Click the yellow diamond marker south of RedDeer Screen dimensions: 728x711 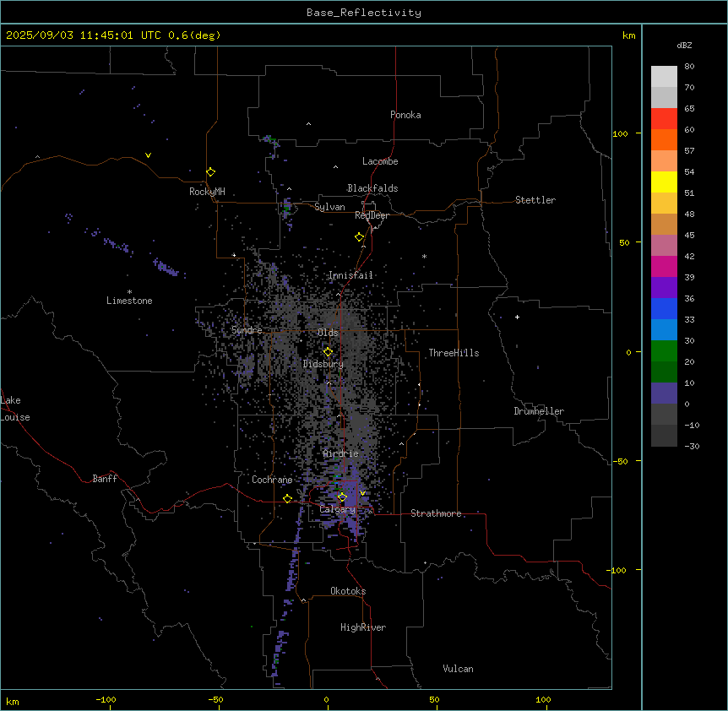click(x=360, y=237)
